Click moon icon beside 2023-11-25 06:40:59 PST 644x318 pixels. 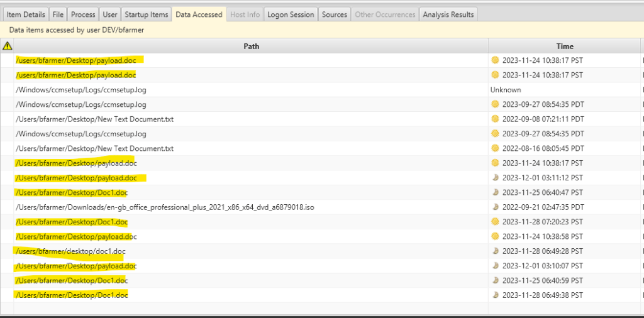pyautogui.click(x=494, y=280)
